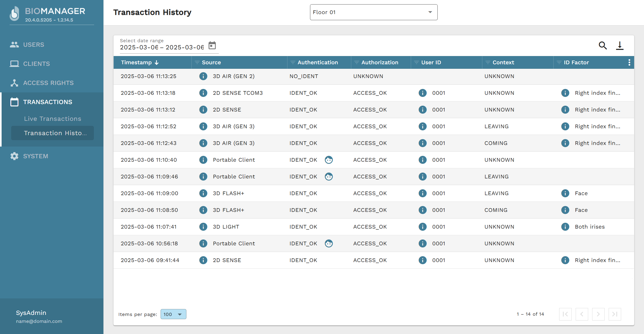Open the System settings menu
Viewport: 644px width, 334px height.
(35, 156)
